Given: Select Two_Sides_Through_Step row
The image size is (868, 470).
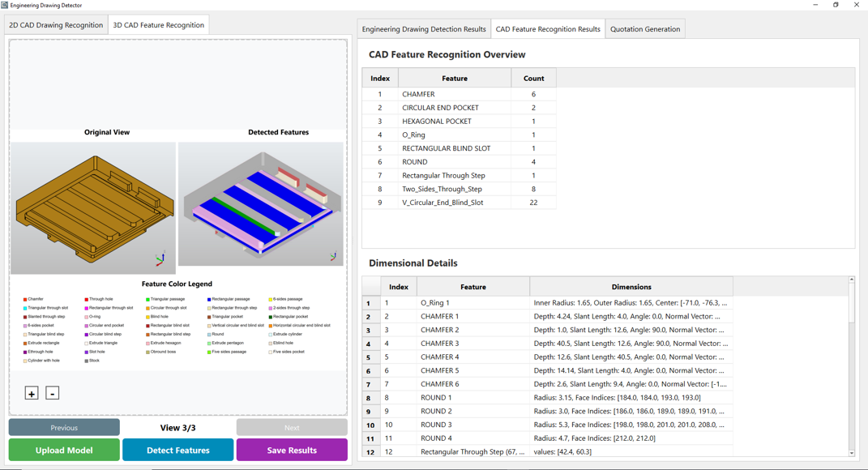Looking at the screenshot, I should pos(460,189).
